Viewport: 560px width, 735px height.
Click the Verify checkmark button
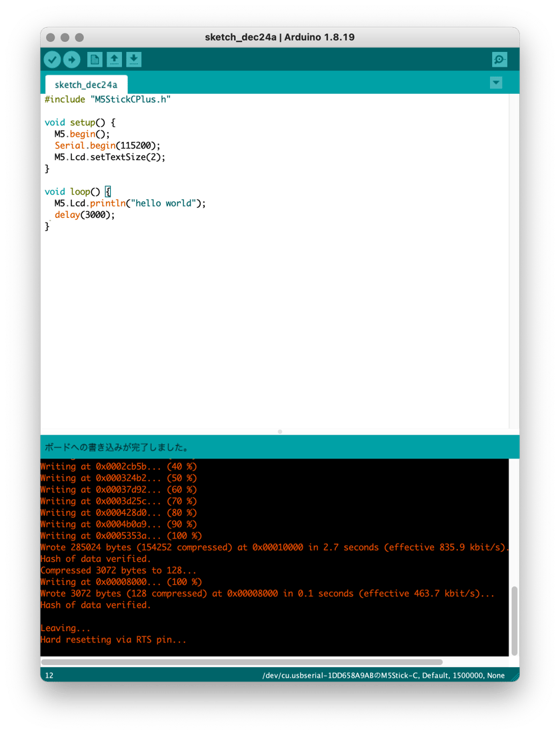point(53,59)
